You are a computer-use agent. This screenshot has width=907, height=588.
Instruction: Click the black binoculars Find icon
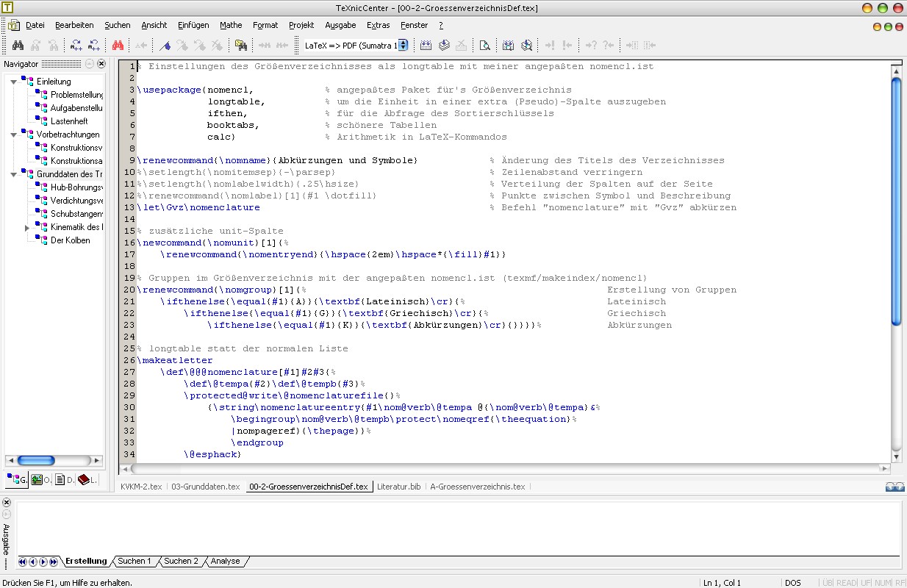tap(19, 46)
